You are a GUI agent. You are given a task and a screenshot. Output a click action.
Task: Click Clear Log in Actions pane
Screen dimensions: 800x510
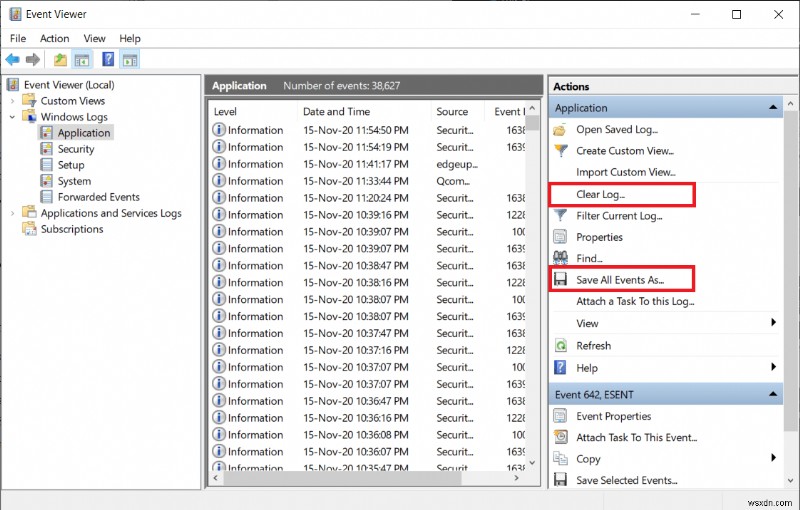601,195
